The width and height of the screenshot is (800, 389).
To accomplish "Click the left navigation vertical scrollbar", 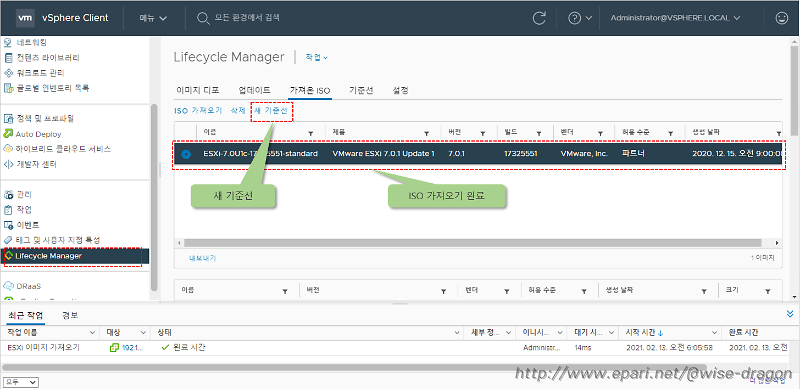I will click(x=154, y=197).
